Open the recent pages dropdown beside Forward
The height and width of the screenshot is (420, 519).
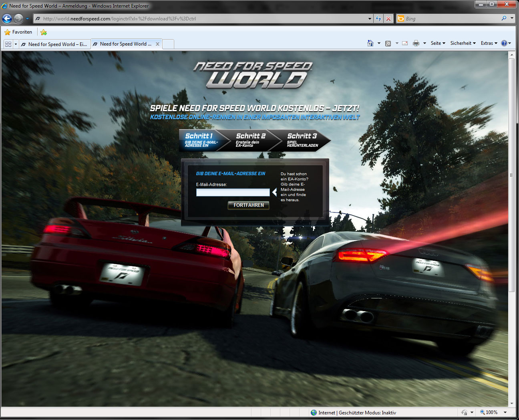pos(27,18)
